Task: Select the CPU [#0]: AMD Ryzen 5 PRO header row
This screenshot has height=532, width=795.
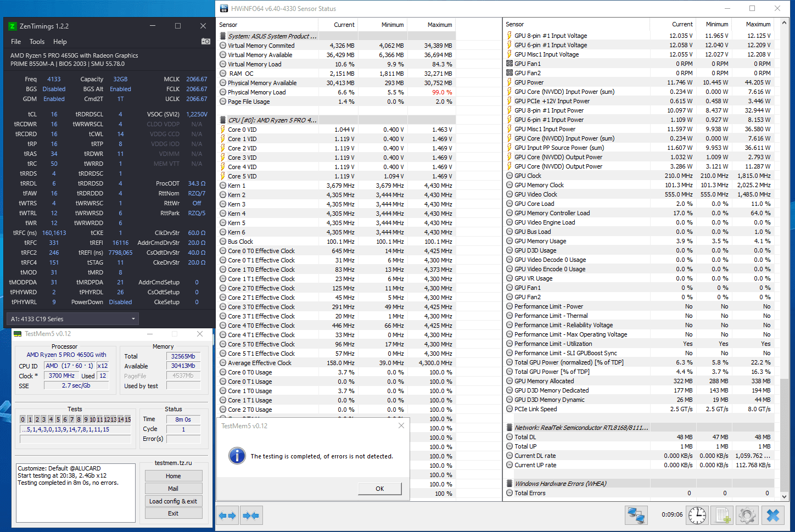Action: coord(336,120)
